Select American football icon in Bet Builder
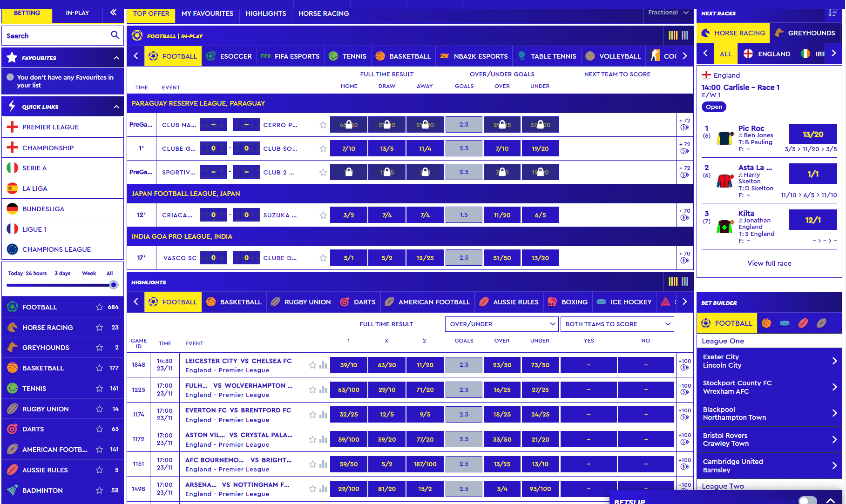Viewport: 846px width, 504px height. tap(821, 323)
